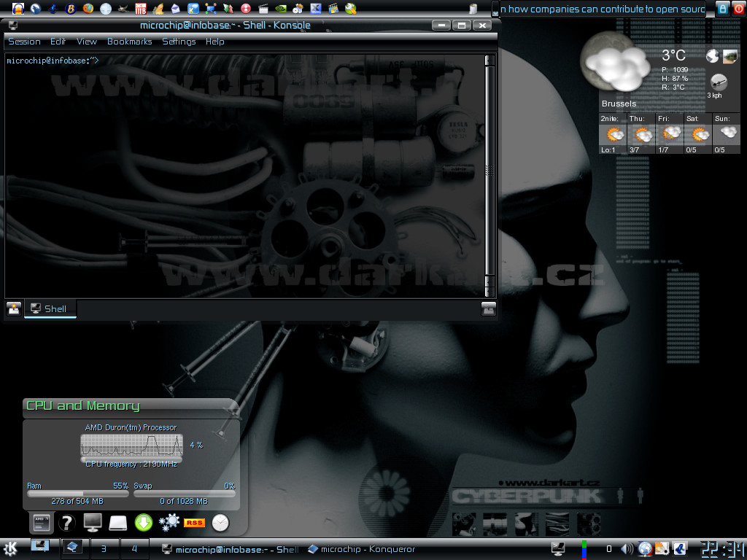Open the Session menu in Konsole
This screenshot has width=747, height=560.
pos(24,42)
